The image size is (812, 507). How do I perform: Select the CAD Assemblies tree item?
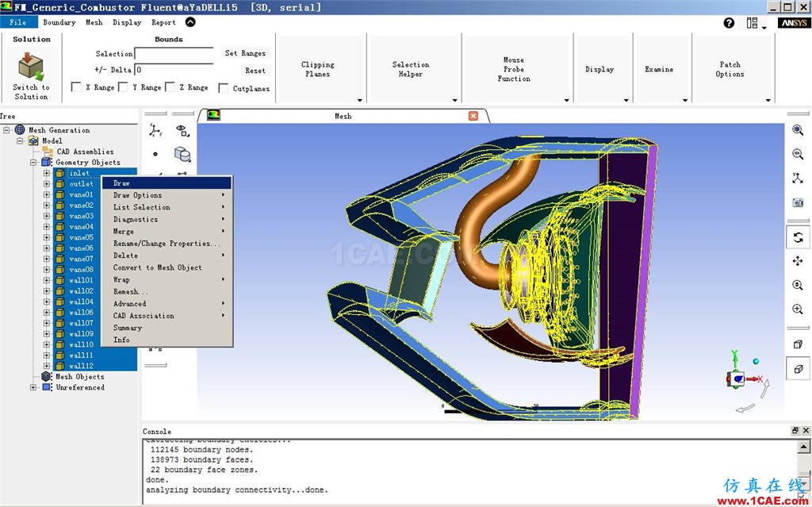coord(85,152)
